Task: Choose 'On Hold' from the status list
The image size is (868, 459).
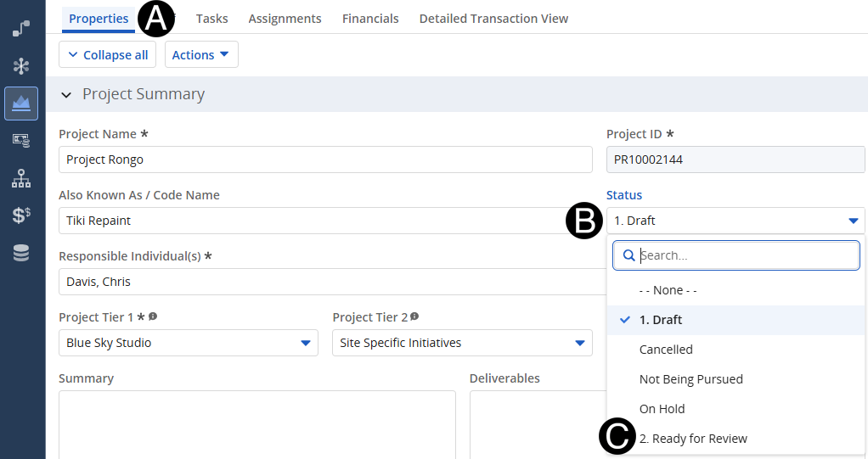Action: click(x=662, y=409)
